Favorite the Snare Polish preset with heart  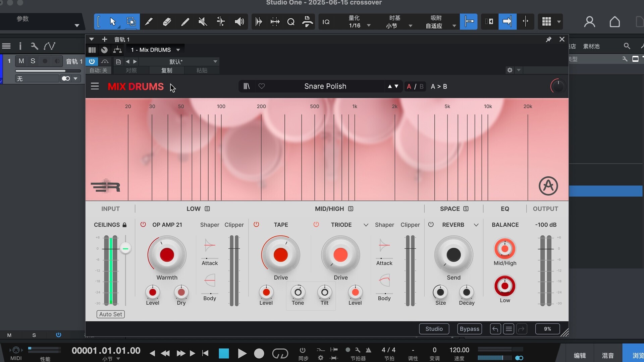[x=262, y=86]
